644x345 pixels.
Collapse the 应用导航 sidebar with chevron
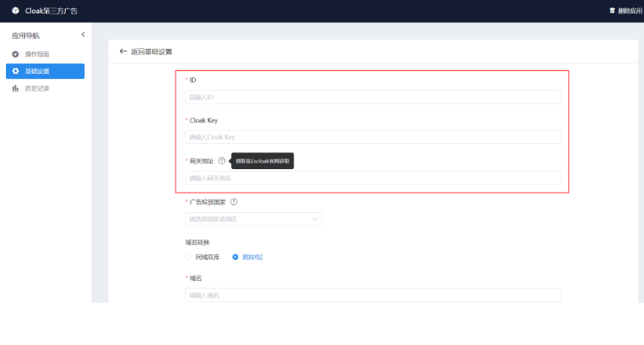click(x=82, y=34)
